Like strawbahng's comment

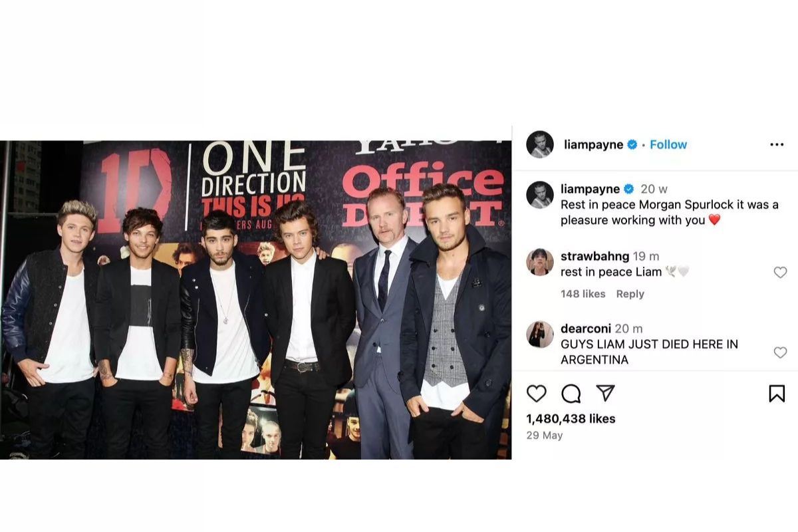pyautogui.click(x=780, y=272)
